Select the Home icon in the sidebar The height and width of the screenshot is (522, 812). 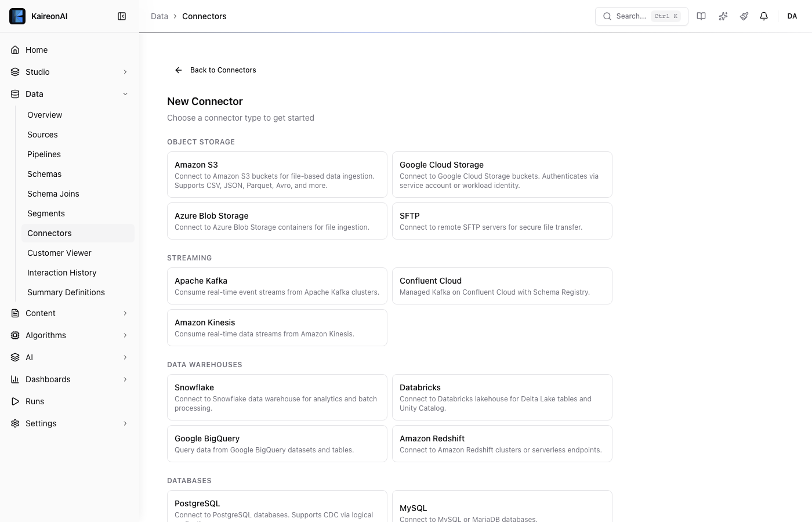click(15, 50)
